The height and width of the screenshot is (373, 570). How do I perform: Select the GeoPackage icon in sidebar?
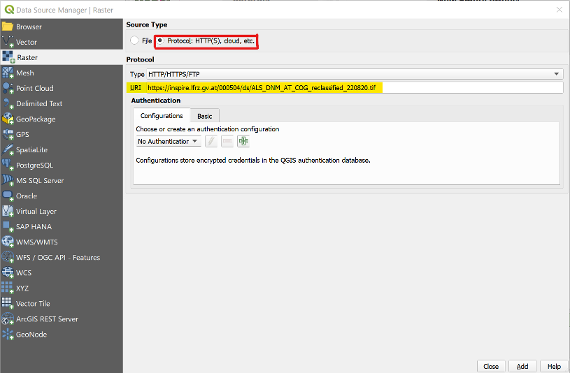tap(7, 119)
